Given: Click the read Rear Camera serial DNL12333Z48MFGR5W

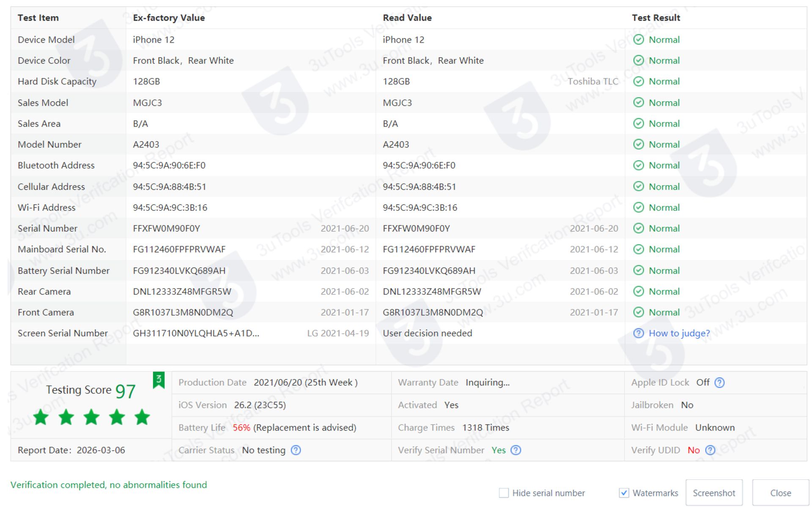Looking at the screenshot, I should pyautogui.click(x=432, y=292).
